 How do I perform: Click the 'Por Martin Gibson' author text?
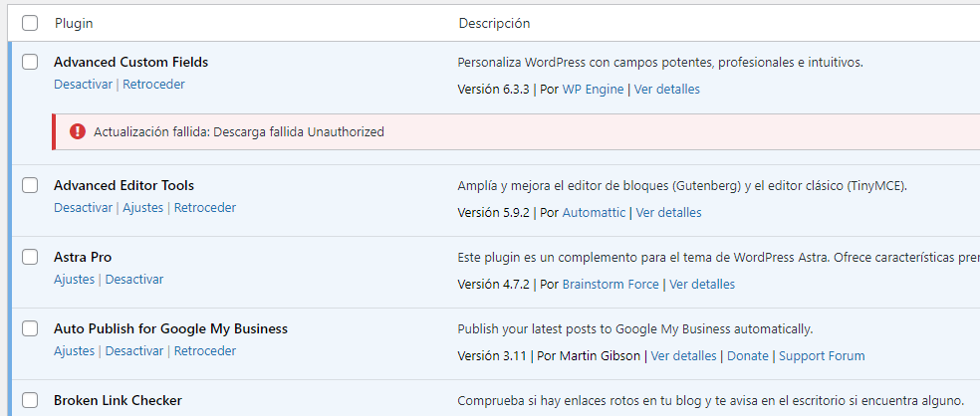tap(589, 356)
